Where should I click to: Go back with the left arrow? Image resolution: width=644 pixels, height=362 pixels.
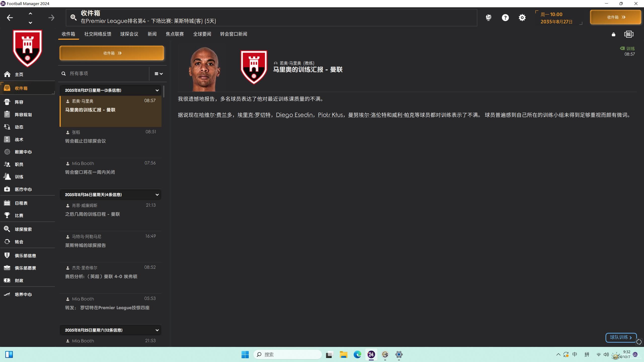[x=10, y=18]
